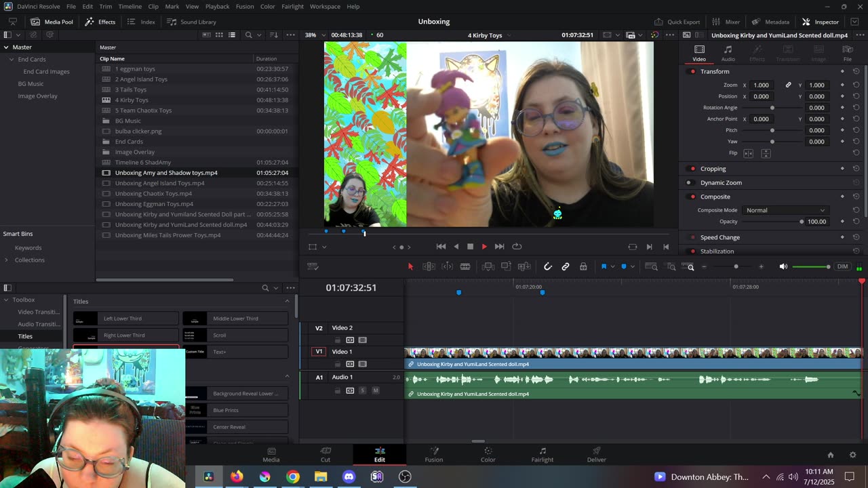Jump to last frame
The height and width of the screenshot is (488, 868).
(x=499, y=247)
